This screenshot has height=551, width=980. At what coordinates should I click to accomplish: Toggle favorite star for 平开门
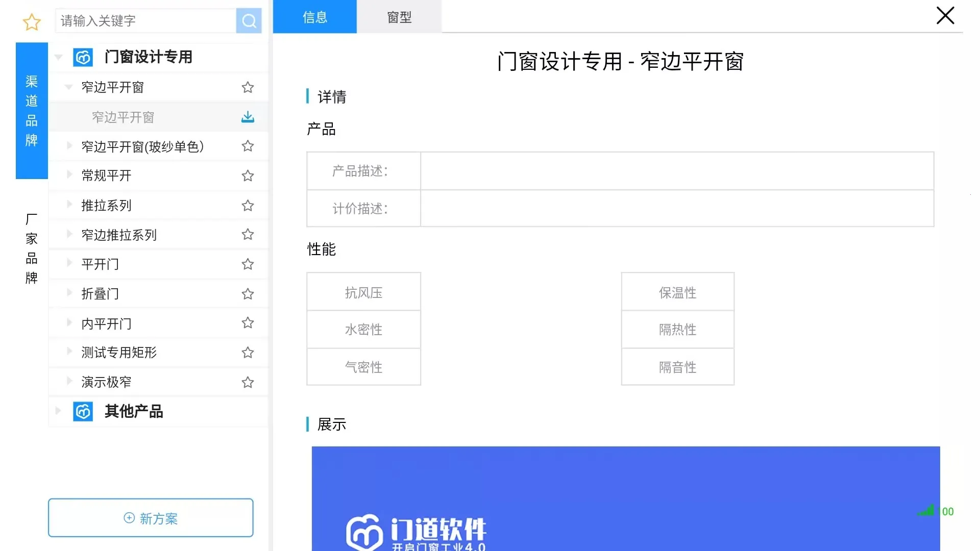[248, 264]
